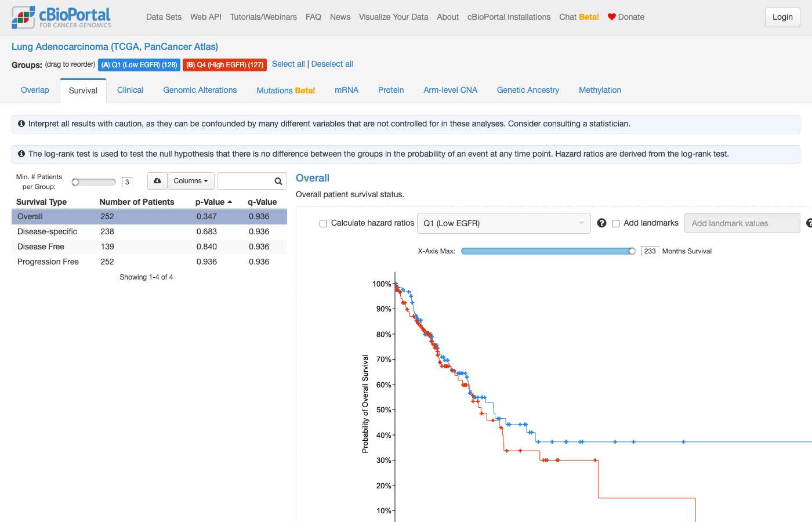Open the Columns dropdown

[x=191, y=181]
